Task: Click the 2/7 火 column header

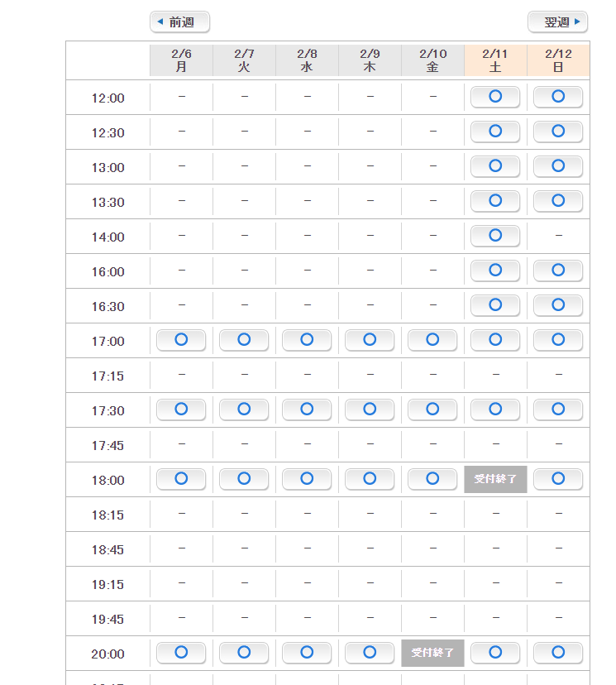Action: tap(244, 60)
